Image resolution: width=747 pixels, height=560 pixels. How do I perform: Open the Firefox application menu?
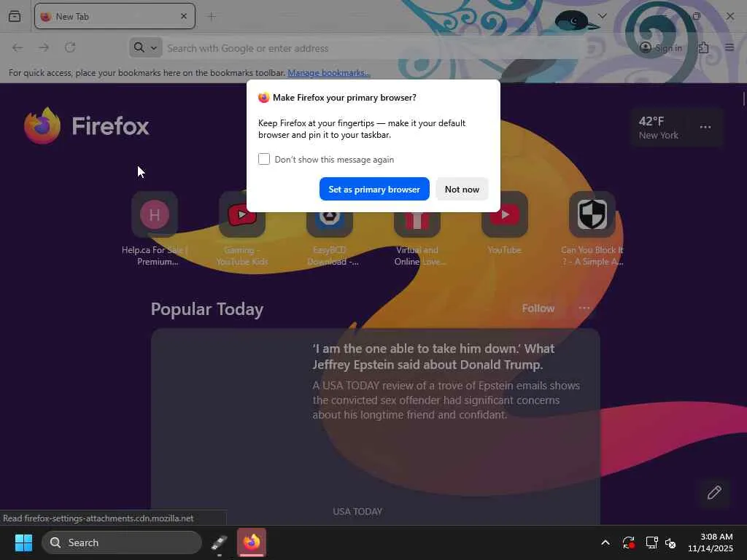[x=729, y=47]
